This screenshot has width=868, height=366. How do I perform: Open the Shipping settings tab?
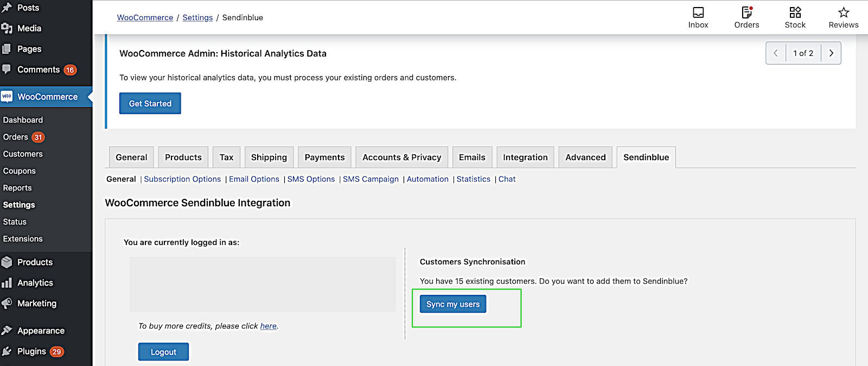click(269, 157)
